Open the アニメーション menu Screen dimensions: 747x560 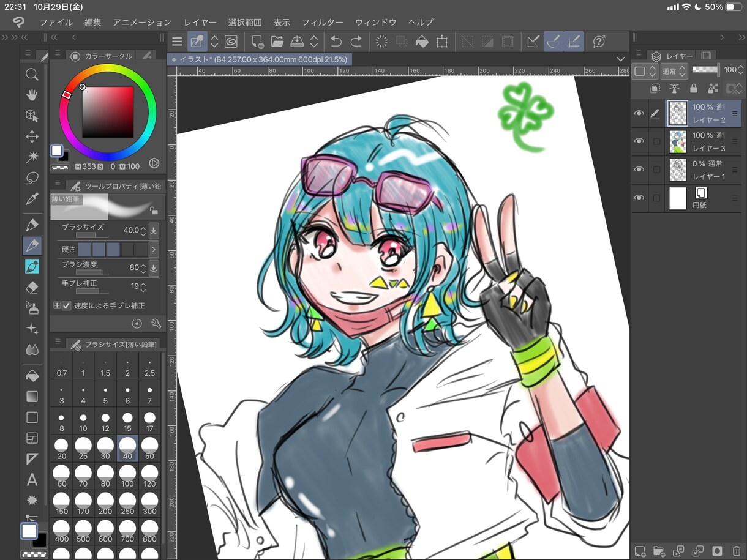pyautogui.click(x=142, y=22)
